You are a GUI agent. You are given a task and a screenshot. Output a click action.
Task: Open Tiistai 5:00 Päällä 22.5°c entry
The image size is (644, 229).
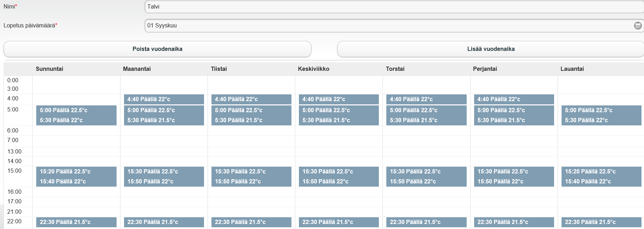point(251,110)
